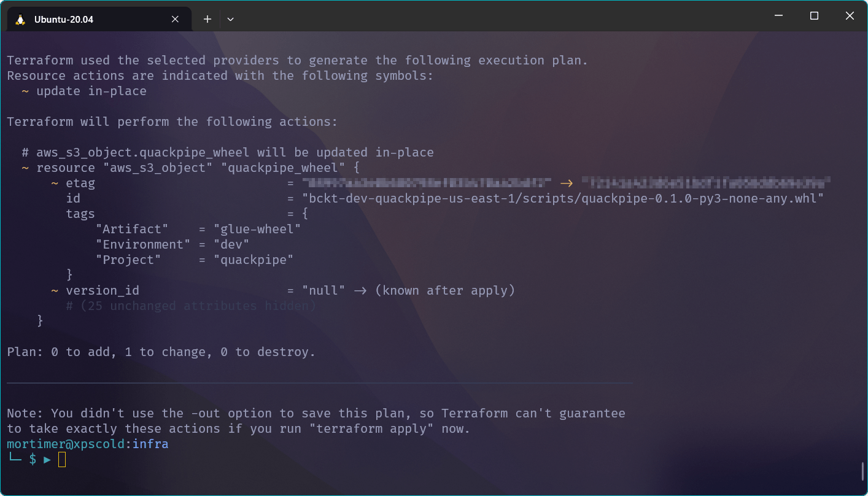Click "infra" directory name in the prompt
The width and height of the screenshot is (868, 496).
(150, 444)
